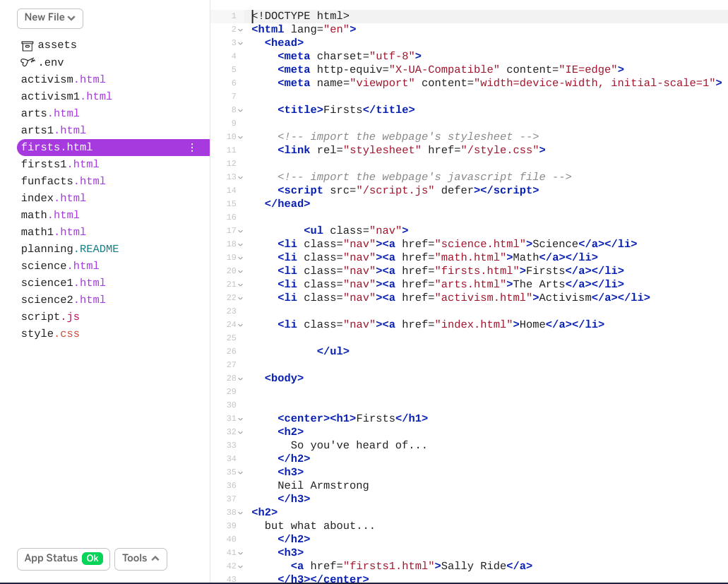Open the three-dot options menu for firsts.html
728x584 pixels.
(x=192, y=148)
